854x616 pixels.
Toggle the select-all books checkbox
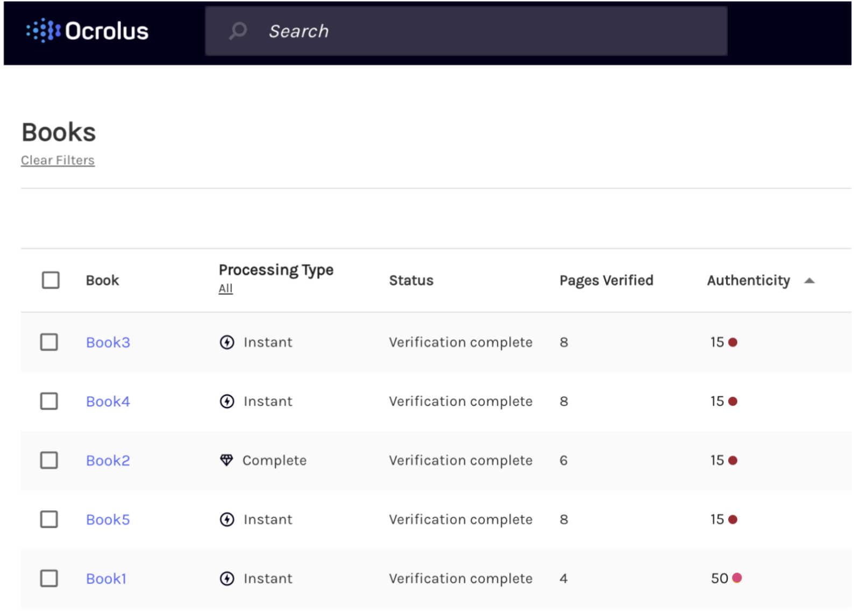point(51,280)
